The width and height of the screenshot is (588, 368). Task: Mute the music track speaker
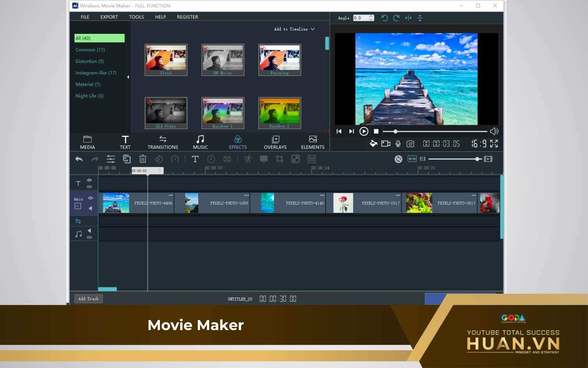tap(89, 231)
